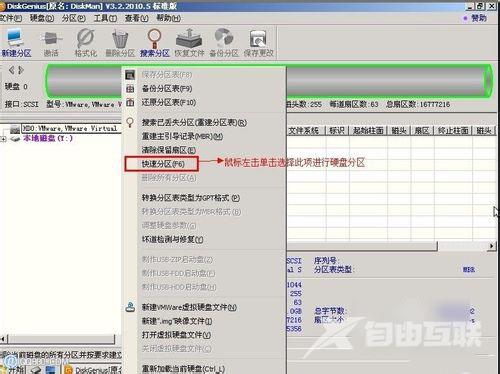The image size is (500, 374).
Task: Click the 删除分区 trash icon
Action: [120, 38]
